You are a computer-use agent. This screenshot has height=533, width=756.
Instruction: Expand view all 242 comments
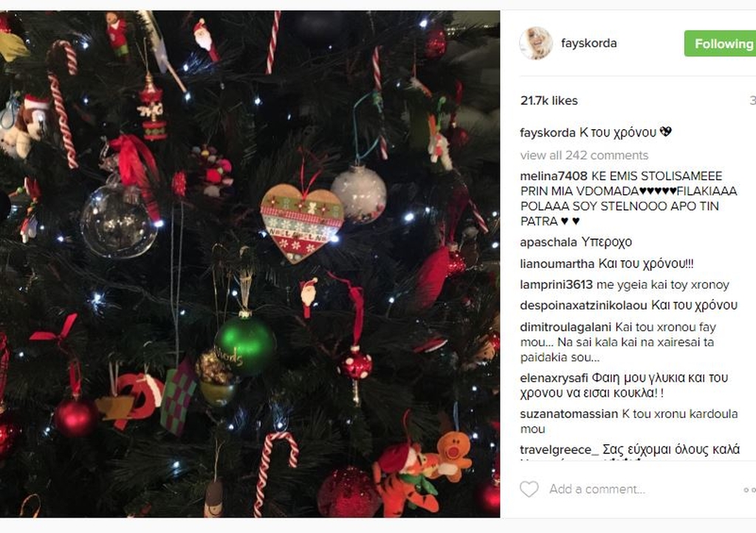click(584, 155)
